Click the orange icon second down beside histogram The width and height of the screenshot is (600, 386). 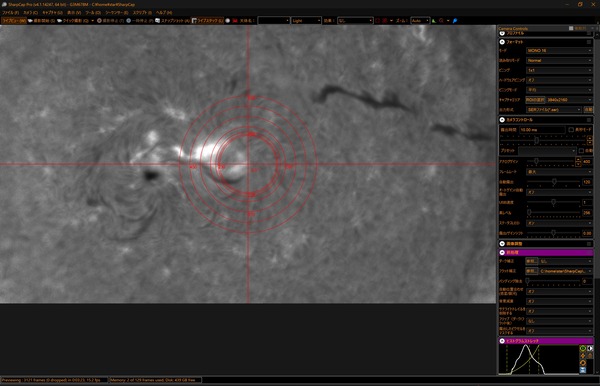click(x=583, y=355)
